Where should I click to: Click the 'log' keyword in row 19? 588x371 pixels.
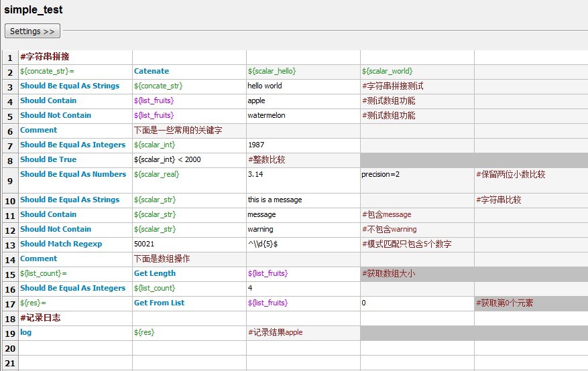point(75,333)
